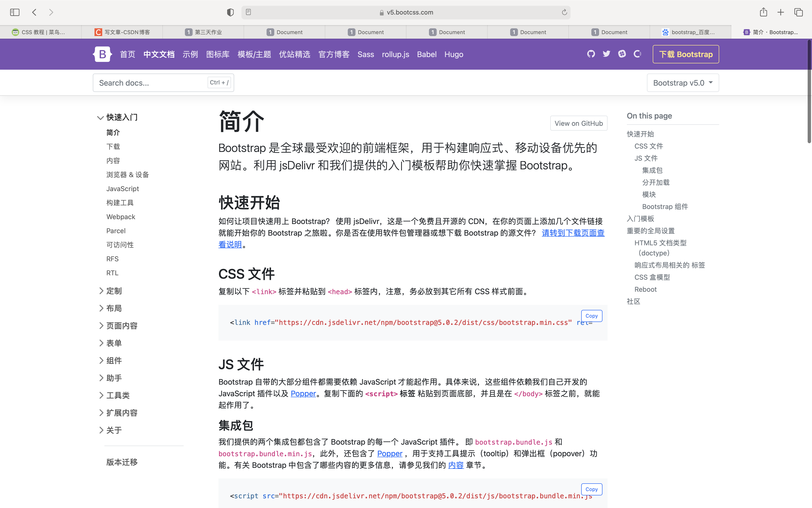Expand the 页面内容 sidebar section
The image size is (812, 508).
pyautogui.click(x=118, y=326)
